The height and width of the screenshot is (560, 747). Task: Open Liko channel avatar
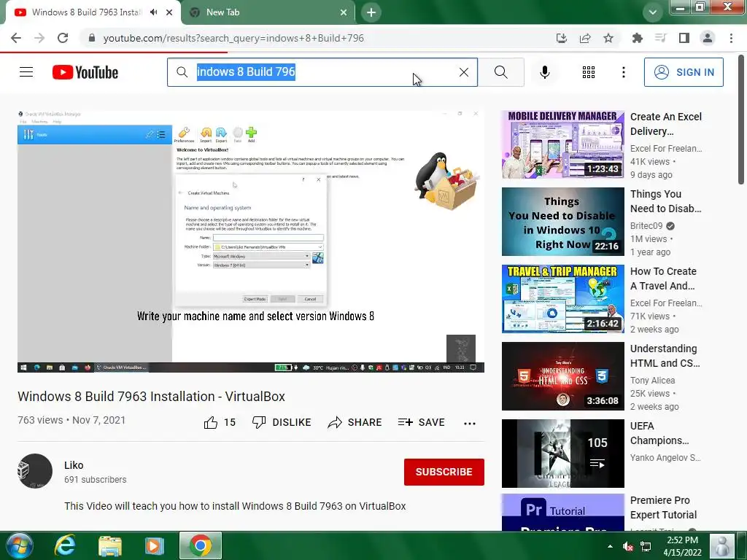(35, 471)
